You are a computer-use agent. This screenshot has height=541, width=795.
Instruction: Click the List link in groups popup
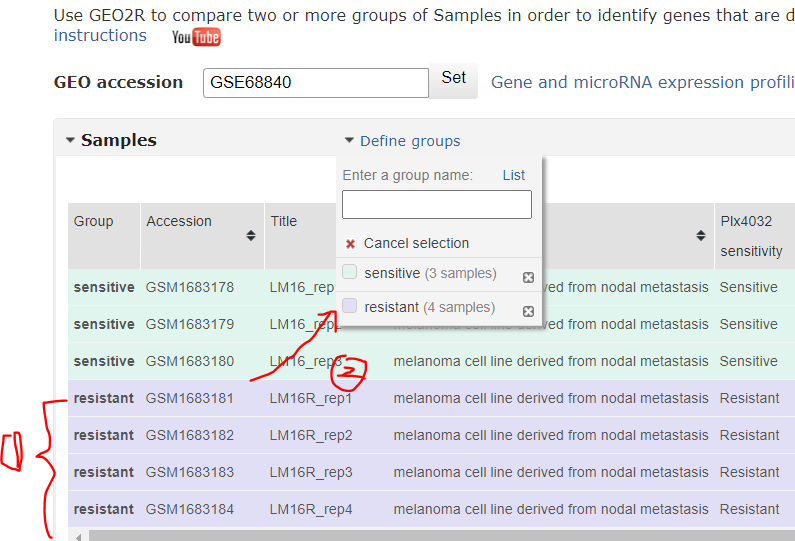click(x=513, y=175)
